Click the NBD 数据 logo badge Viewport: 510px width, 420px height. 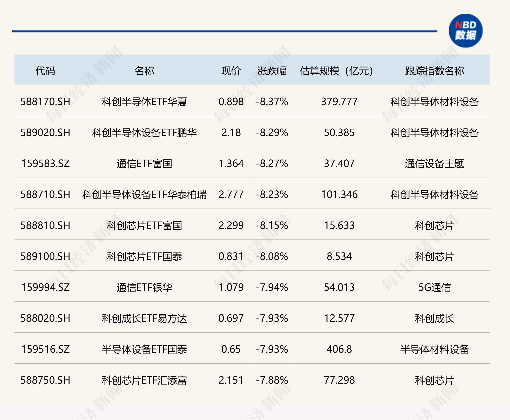pos(466,31)
